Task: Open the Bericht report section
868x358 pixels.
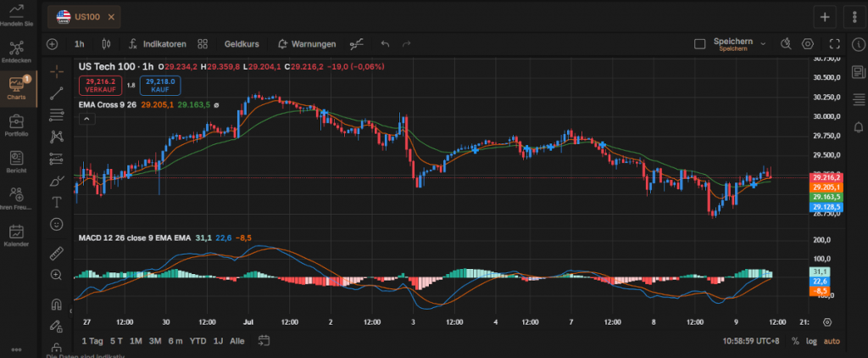Action: pos(17,162)
